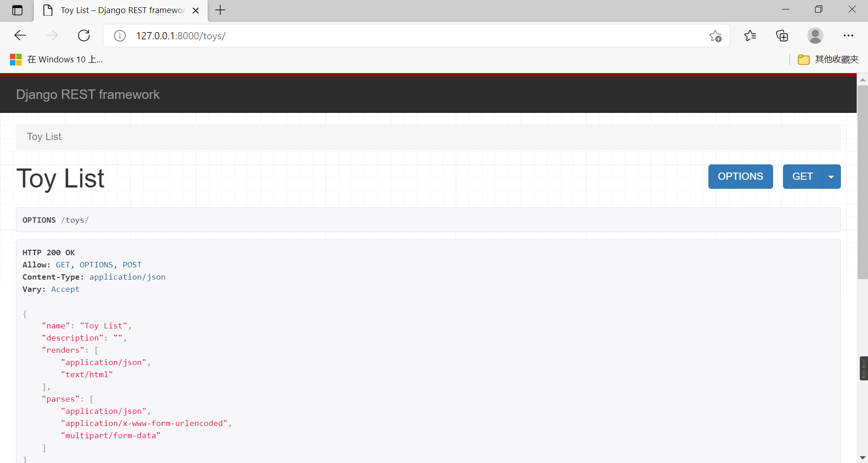The width and height of the screenshot is (868, 463).
Task: Click the large Toy List heading
Action: pos(61,178)
